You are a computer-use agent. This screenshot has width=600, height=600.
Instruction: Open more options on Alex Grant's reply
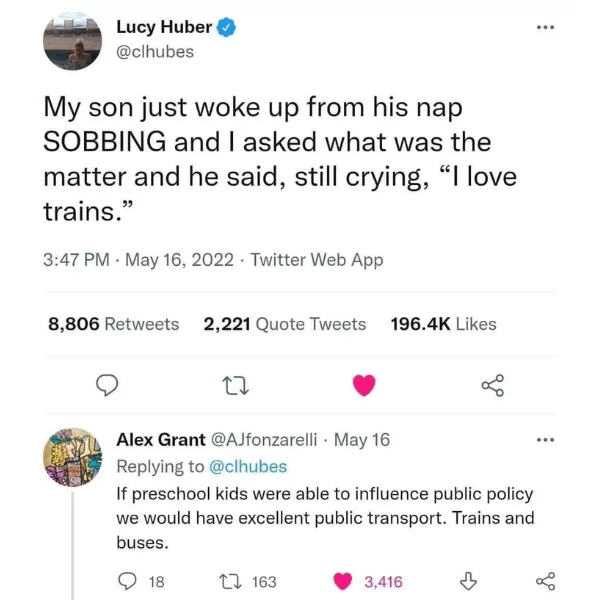pyautogui.click(x=544, y=439)
